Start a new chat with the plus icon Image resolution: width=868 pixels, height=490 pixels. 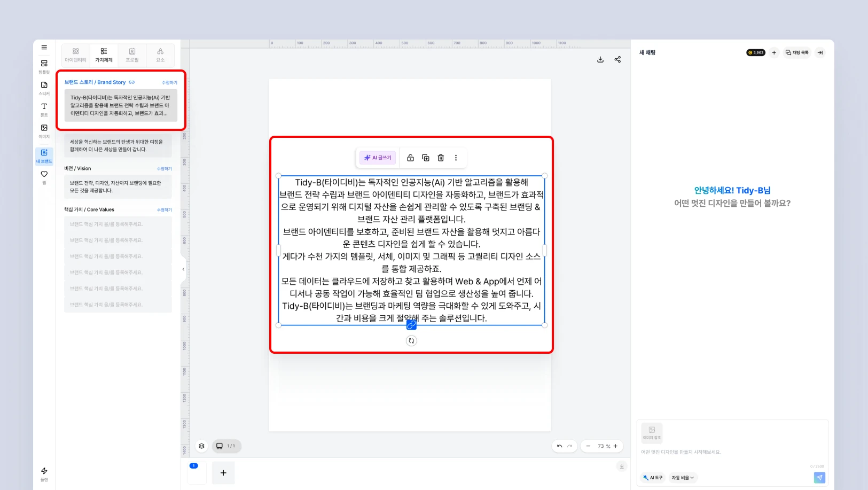(774, 52)
